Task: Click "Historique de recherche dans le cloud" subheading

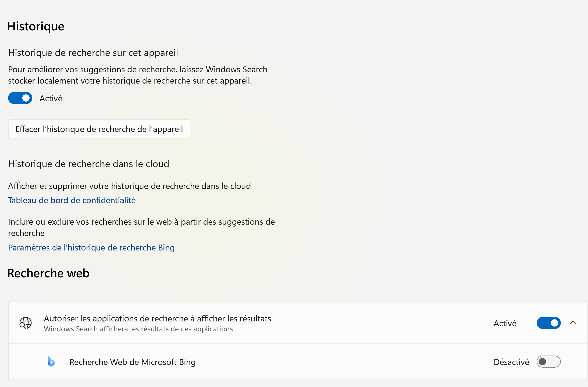Action: [x=89, y=164]
